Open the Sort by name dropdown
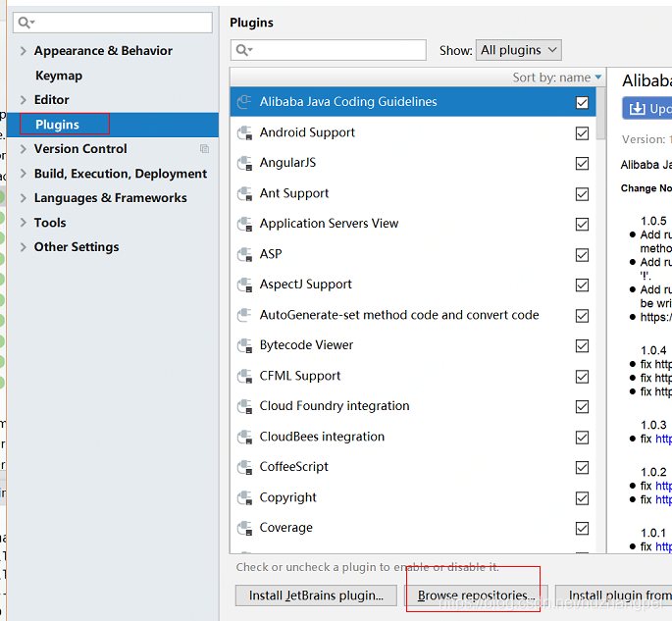672x621 pixels. [557, 78]
